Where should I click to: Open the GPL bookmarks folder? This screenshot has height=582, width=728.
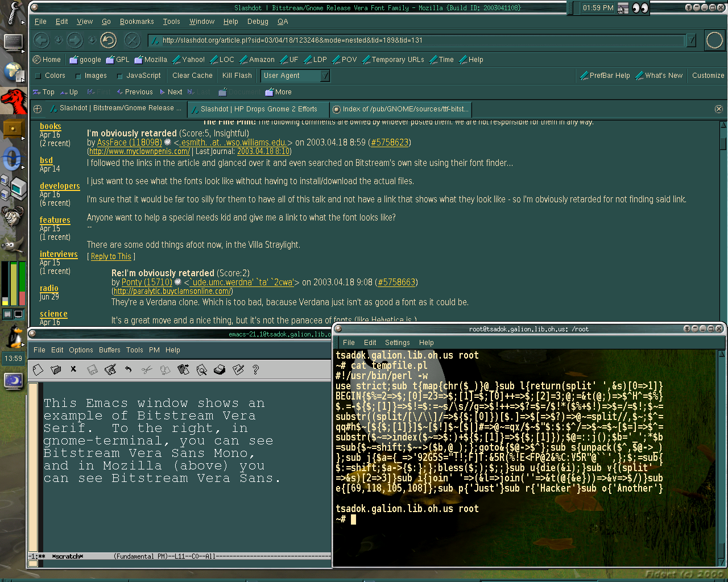click(118, 60)
